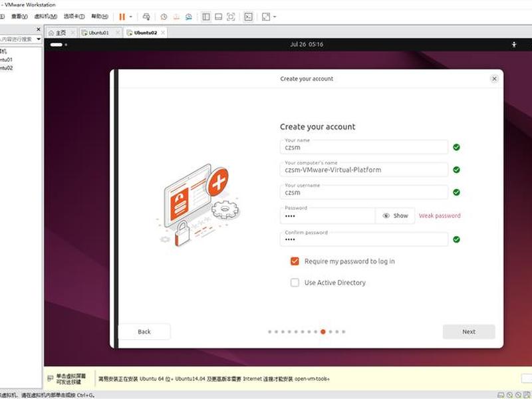Close the Ubuntu01 tab

118,33
